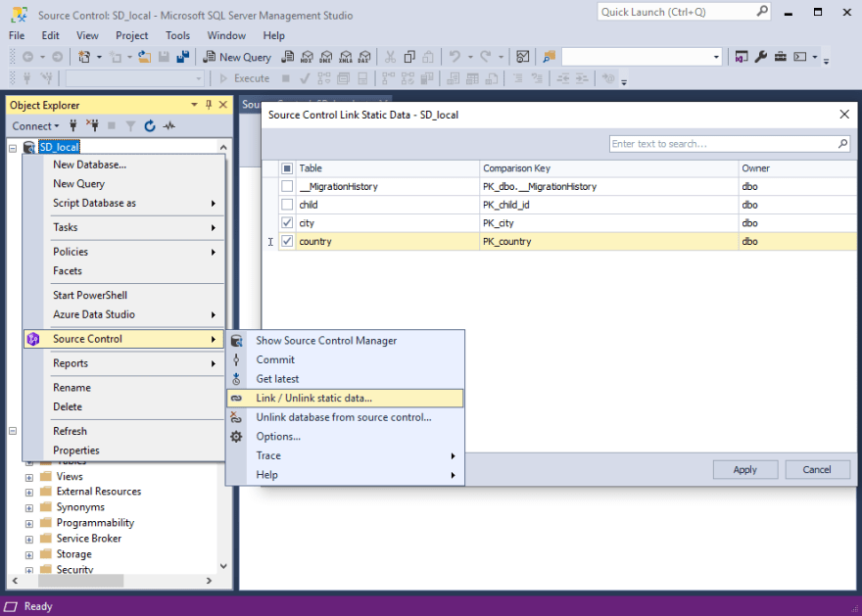Expand the Service Broker folder node
This screenshot has width=862, height=616.
[29, 539]
